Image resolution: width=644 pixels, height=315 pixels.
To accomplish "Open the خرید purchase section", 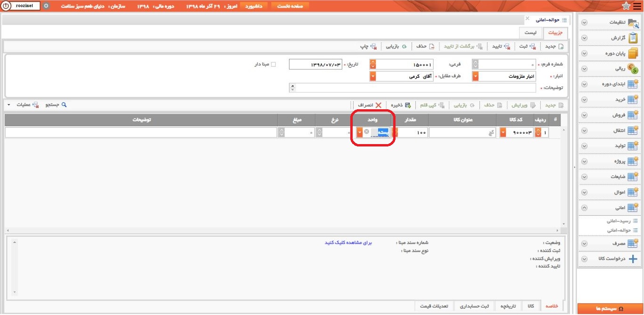I will point(609,100).
